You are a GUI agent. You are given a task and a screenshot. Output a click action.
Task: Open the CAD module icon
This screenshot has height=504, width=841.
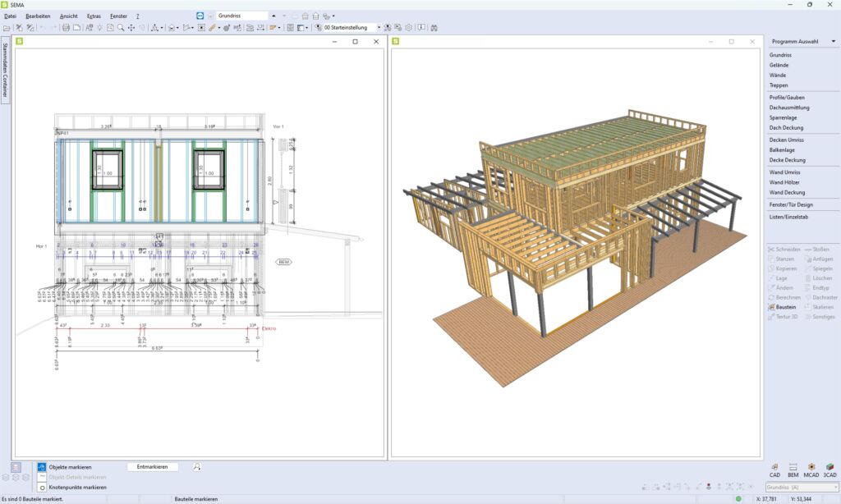pyautogui.click(x=774, y=469)
